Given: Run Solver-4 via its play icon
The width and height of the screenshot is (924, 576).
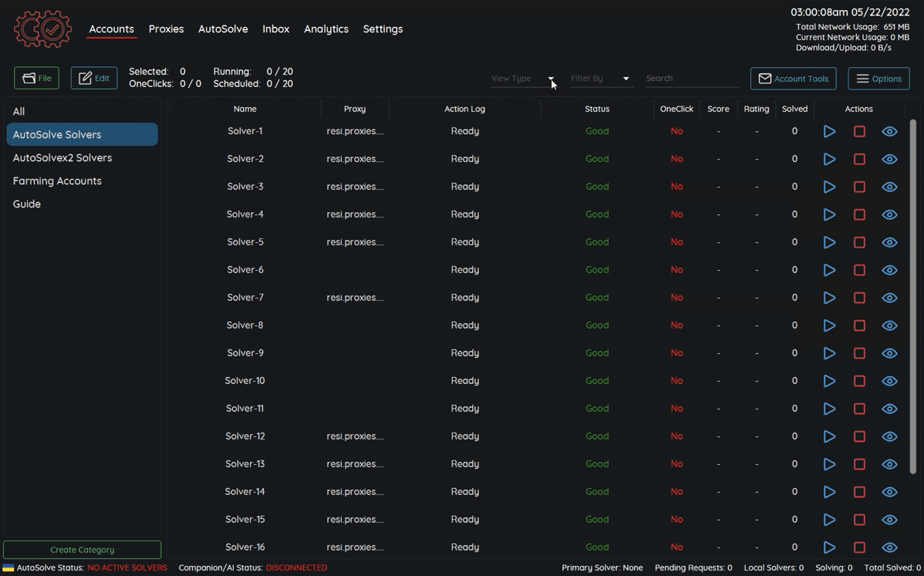Looking at the screenshot, I should [829, 214].
